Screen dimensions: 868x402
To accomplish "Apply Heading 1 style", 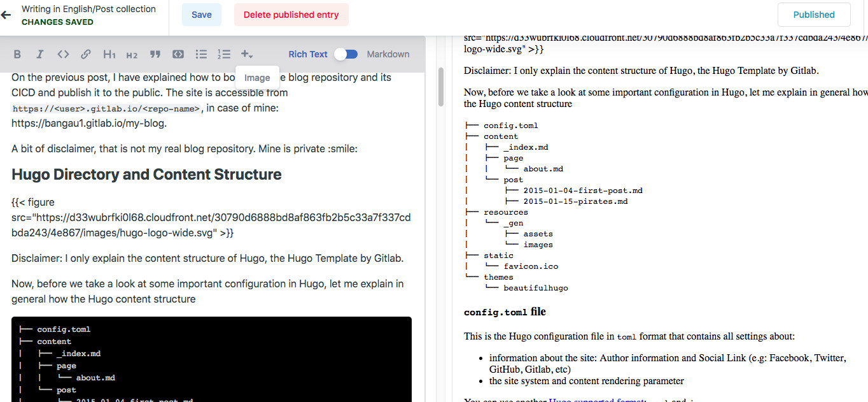I will [x=109, y=54].
